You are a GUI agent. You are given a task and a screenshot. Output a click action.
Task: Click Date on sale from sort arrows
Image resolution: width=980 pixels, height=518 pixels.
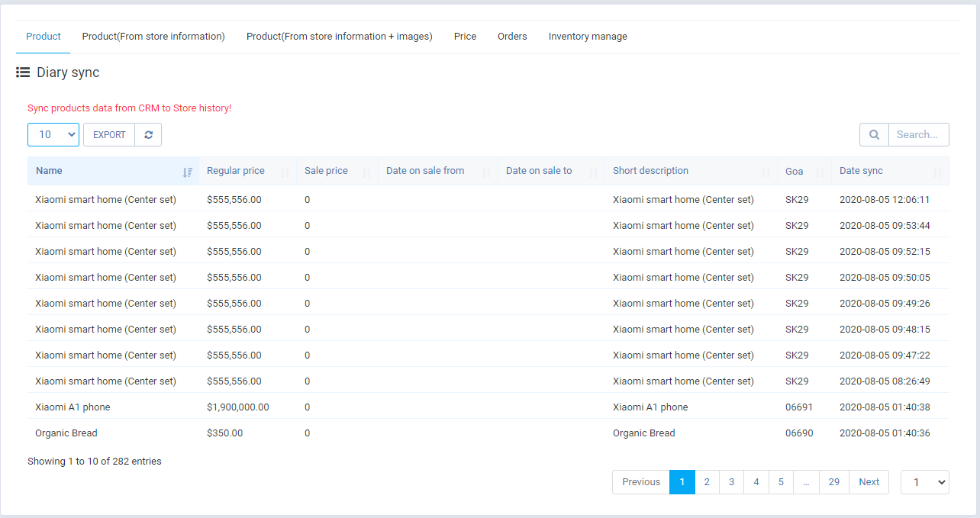[486, 172]
